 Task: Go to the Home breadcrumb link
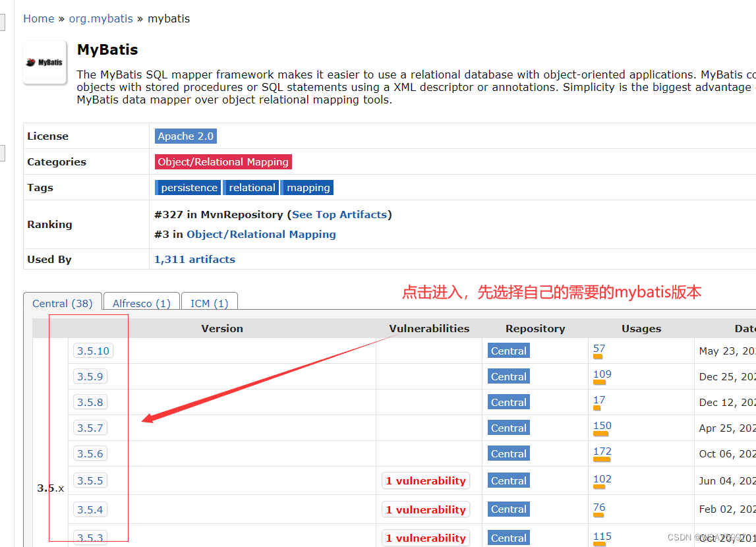[x=39, y=19]
